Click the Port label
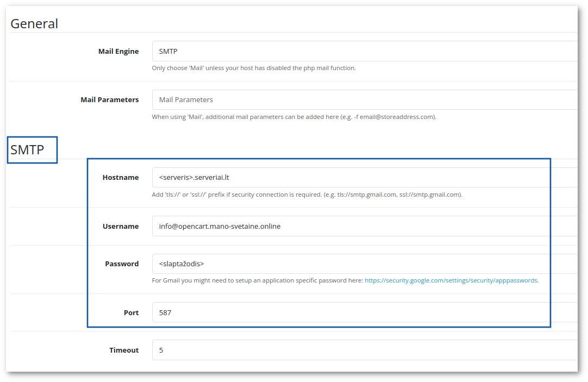 (132, 312)
